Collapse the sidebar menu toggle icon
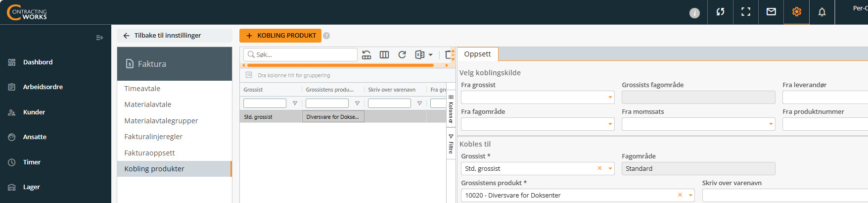This screenshot has width=868, height=203. pyautogui.click(x=99, y=38)
